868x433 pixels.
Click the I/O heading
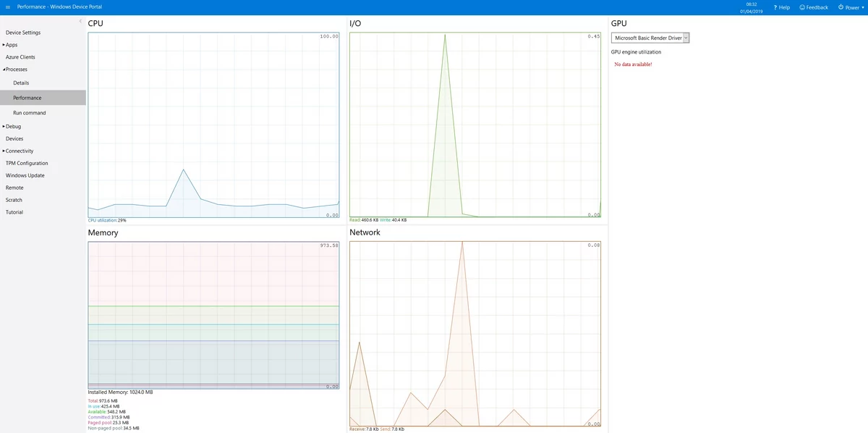(x=355, y=24)
